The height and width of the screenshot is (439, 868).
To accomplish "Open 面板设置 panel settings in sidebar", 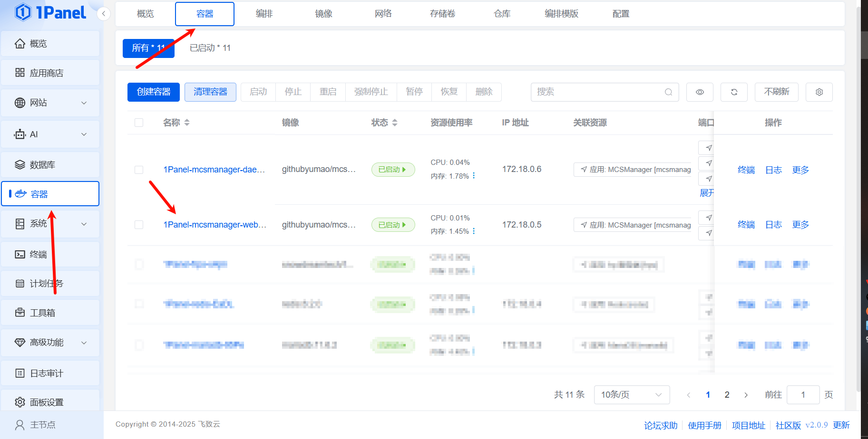I will tap(50, 402).
